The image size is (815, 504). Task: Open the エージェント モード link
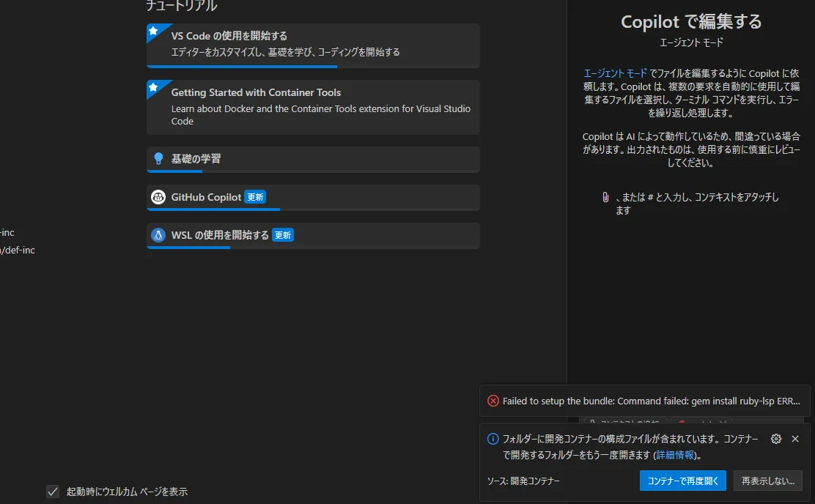coord(615,73)
